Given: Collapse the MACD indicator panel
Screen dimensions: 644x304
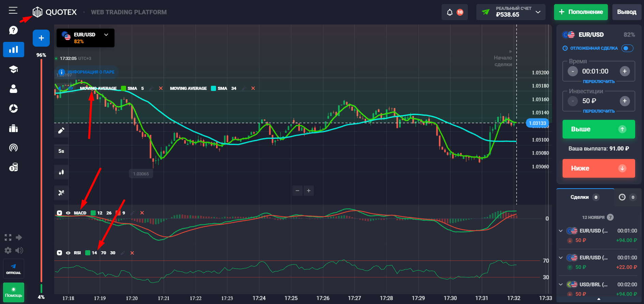Looking at the screenshot, I should (x=59, y=213).
